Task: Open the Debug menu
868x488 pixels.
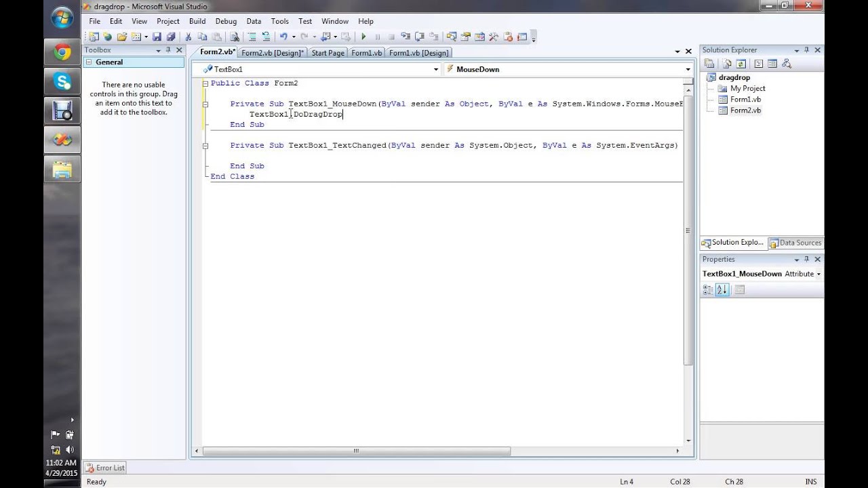Action: click(226, 21)
